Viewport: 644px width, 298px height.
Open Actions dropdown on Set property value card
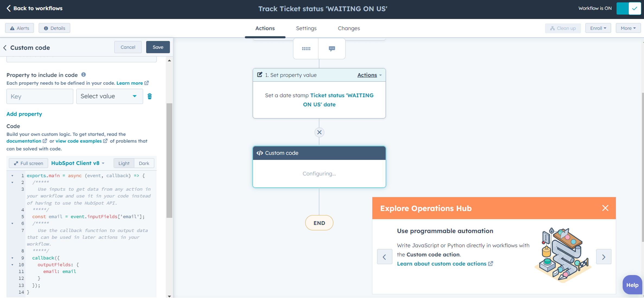click(x=369, y=75)
